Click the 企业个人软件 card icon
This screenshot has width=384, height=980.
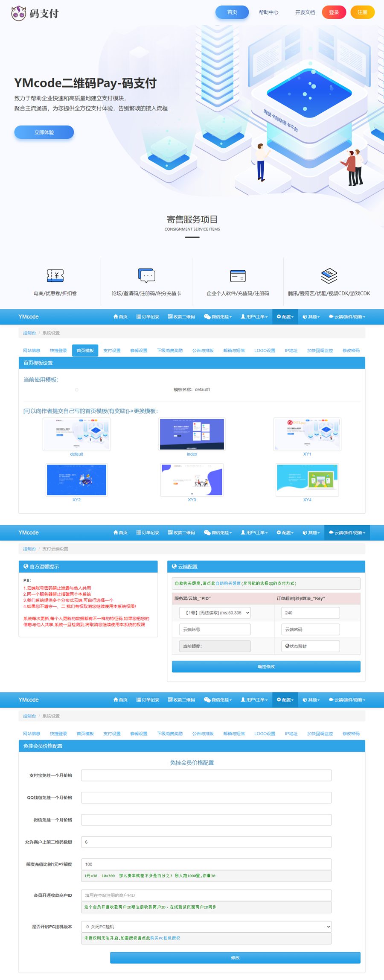coord(238,276)
